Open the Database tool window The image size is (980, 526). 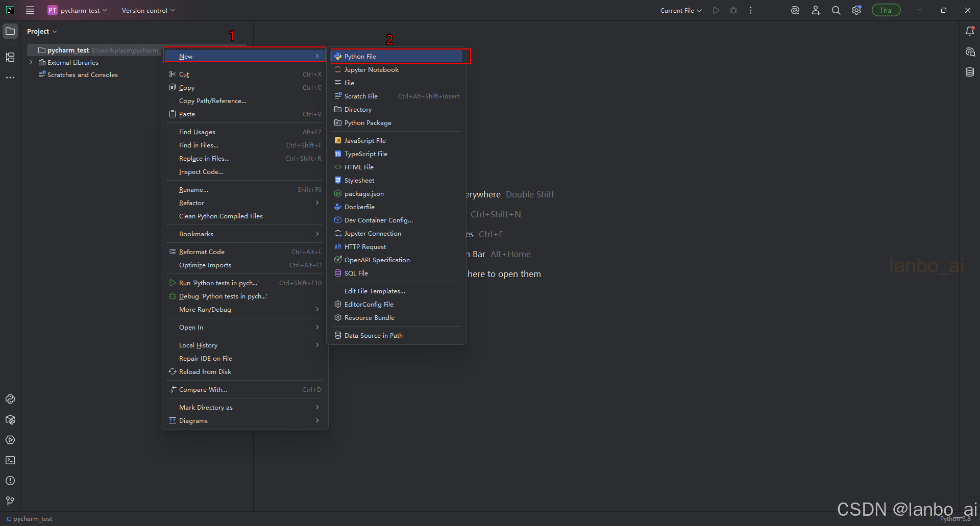pyautogui.click(x=970, y=72)
